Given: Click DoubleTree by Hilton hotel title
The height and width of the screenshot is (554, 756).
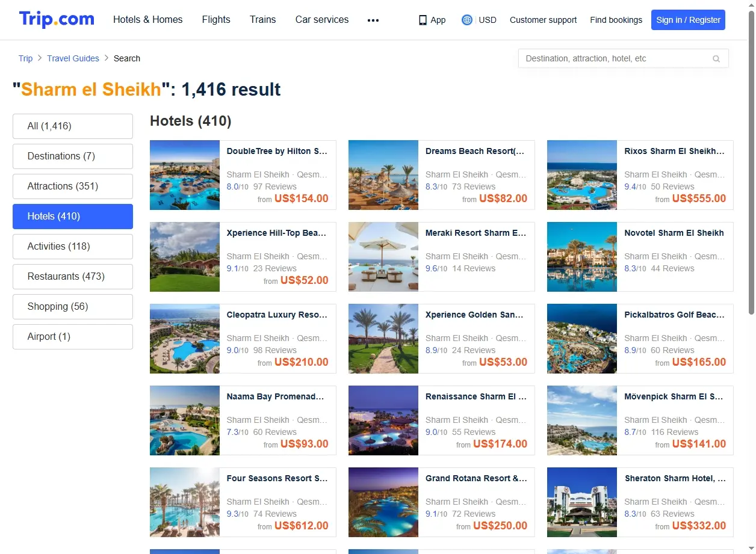Looking at the screenshot, I should (277, 151).
